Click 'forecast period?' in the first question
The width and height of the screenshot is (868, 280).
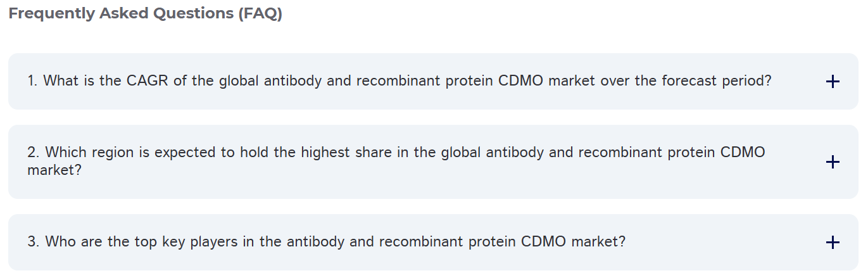tap(716, 81)
